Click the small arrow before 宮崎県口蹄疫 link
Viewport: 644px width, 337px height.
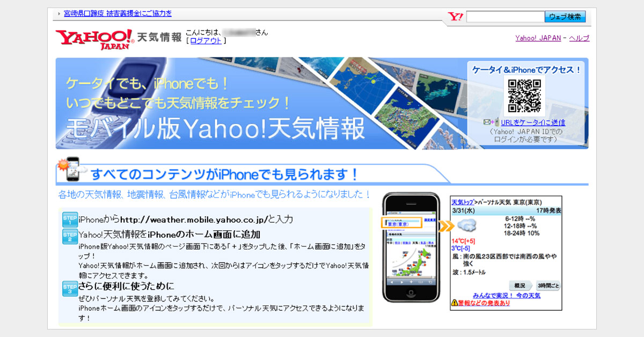point(59,13)
